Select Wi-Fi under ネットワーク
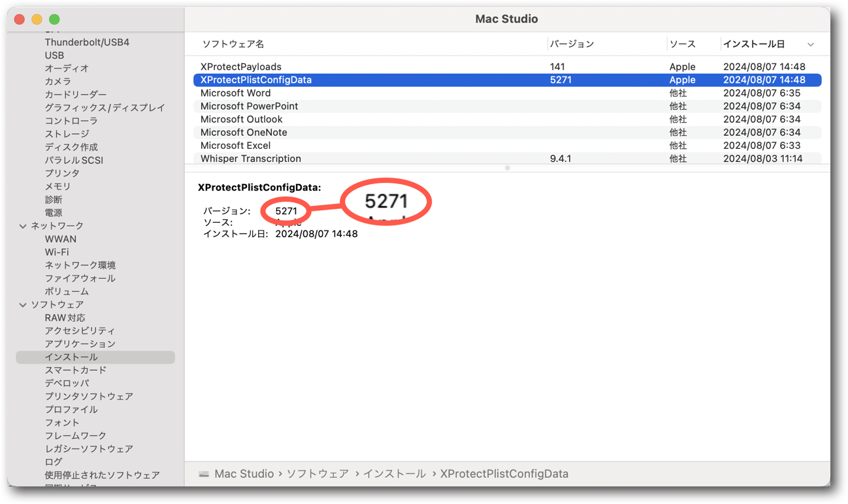Viewport: 848px width, 504px height. point(57,252)
